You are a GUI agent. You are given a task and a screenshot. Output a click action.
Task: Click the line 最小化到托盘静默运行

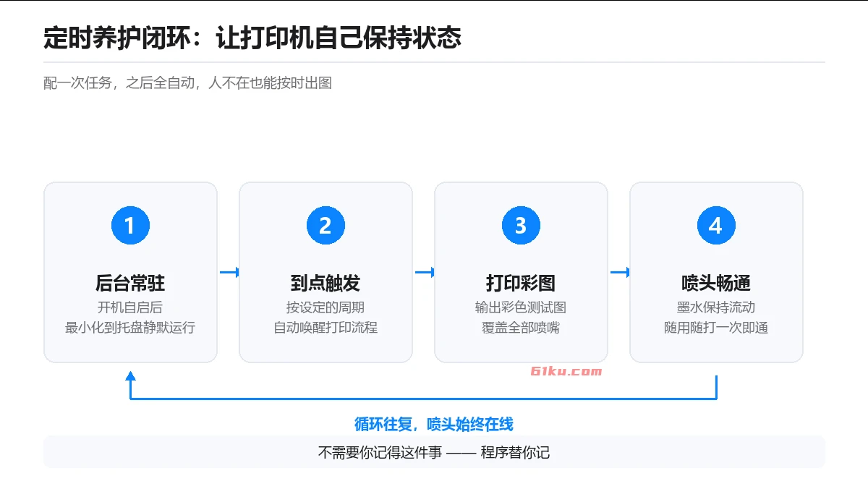pyautogui.click(x=130, y=328)
